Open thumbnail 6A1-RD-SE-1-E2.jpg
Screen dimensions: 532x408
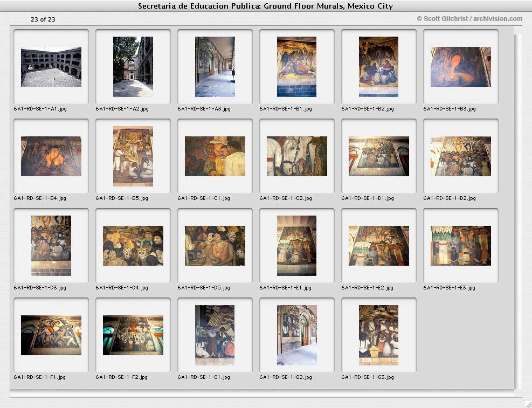[x=378, y=246]
